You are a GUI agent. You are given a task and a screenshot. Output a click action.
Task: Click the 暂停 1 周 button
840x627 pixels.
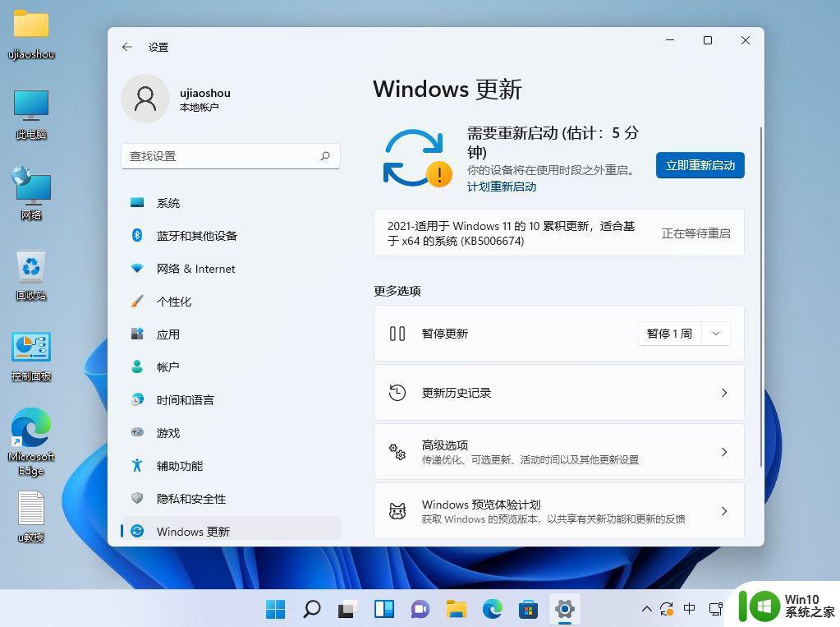[x=670, y=334]
